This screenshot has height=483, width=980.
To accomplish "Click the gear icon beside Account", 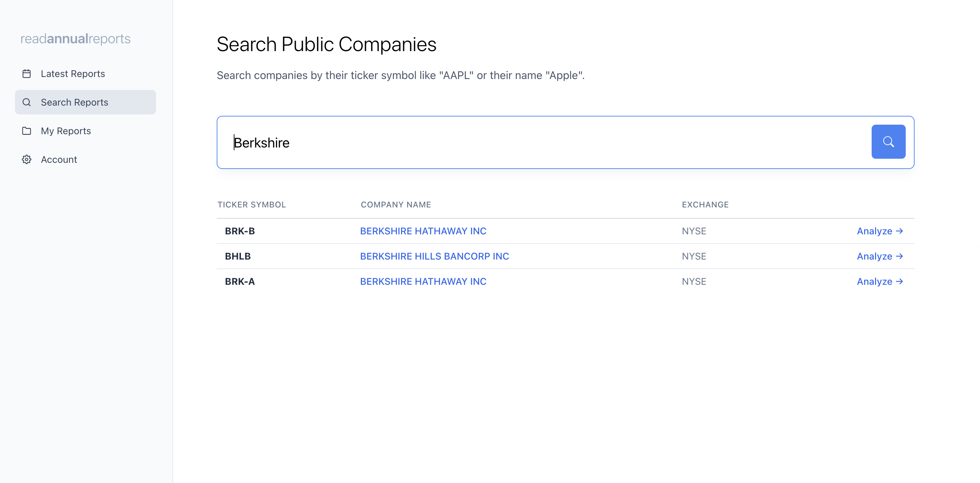I will pyautogui.click(x=27, y=159).
